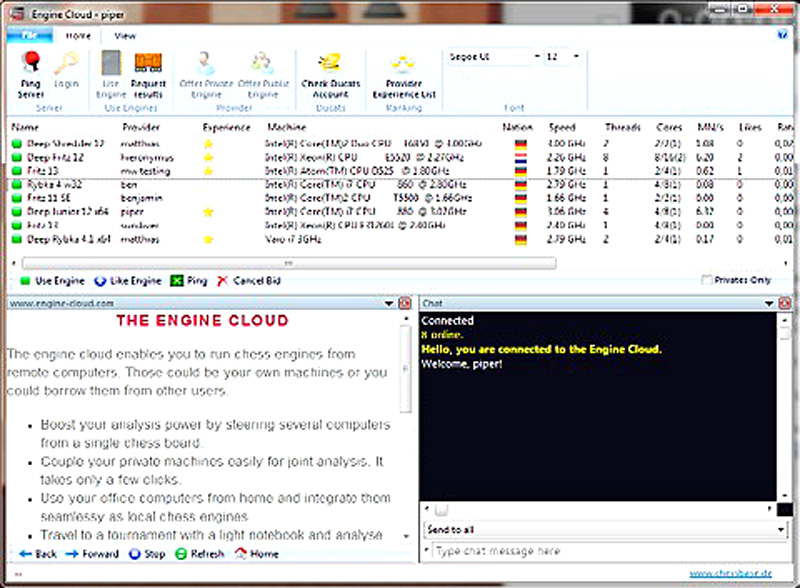Image resolution: width=800 pixels, height=588 pixels.
Task: Click provider name benjamin
Action: pos(141,198)
